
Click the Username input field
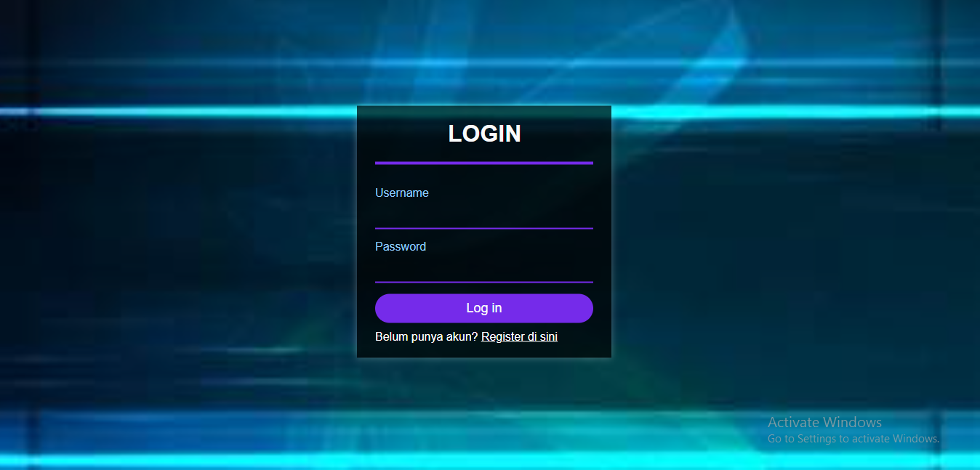(x=484, y=216)
